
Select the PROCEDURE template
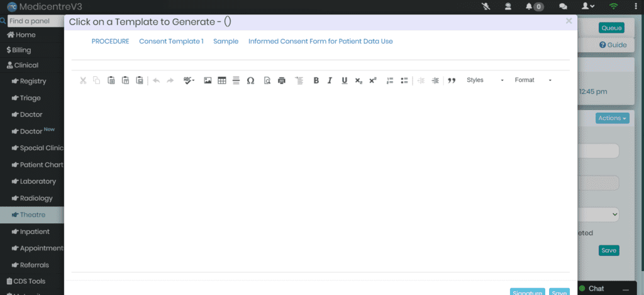[x=111, y=42]
